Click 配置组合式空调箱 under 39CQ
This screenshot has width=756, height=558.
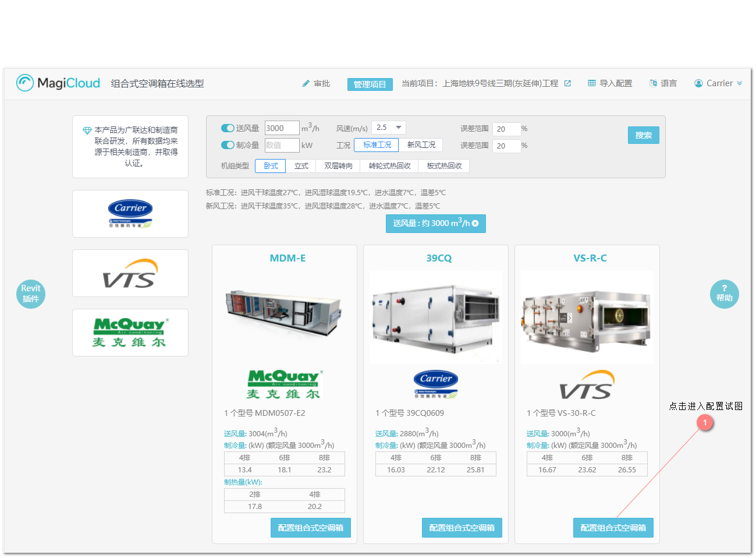point(462,528)
